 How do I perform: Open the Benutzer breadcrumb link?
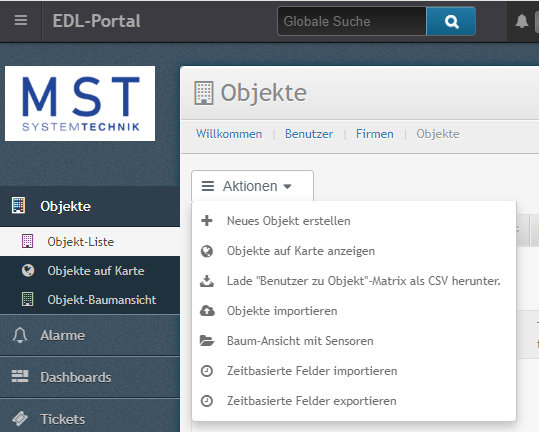click(309, 134)
